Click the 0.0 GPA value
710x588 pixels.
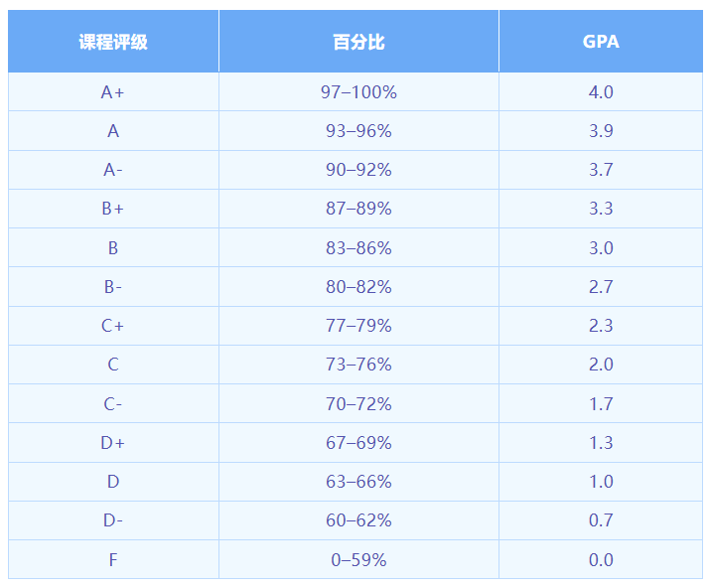[601, 560]
